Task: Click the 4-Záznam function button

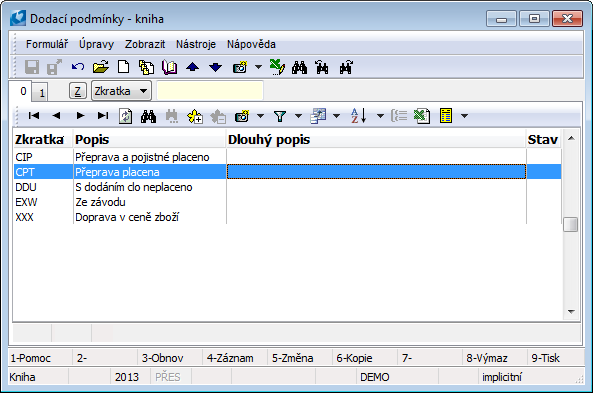Action: tap(235, 358)
